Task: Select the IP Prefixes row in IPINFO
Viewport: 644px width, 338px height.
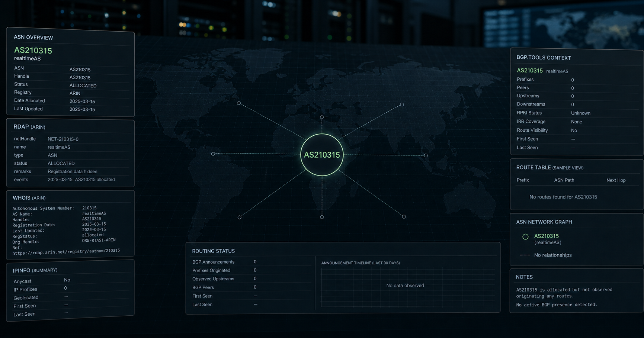Action: click(x=71, y=289)
